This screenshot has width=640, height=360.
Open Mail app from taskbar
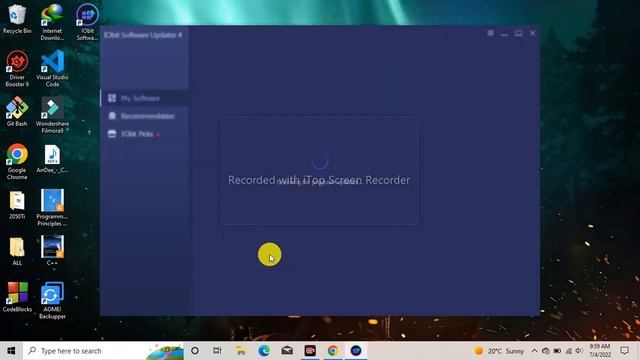(x=287, y=351)
